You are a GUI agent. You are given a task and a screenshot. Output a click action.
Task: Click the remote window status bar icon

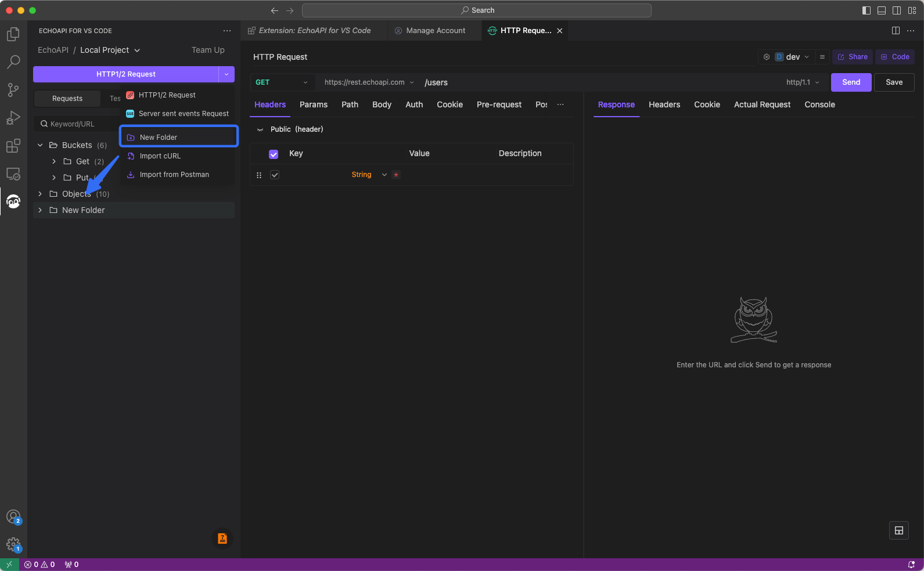(x=9, y=565)
